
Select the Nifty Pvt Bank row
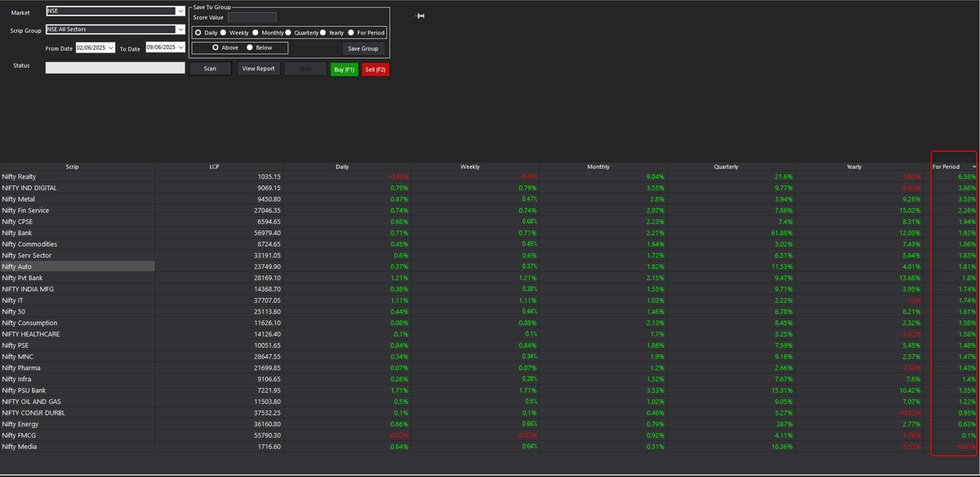pos(489,278)
